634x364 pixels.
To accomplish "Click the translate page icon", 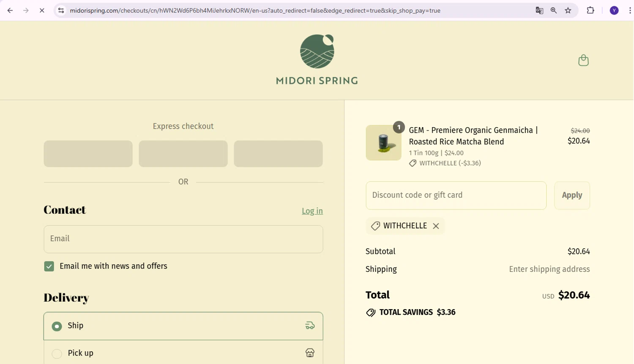I will pyautogui.click(x=539, y=11).
